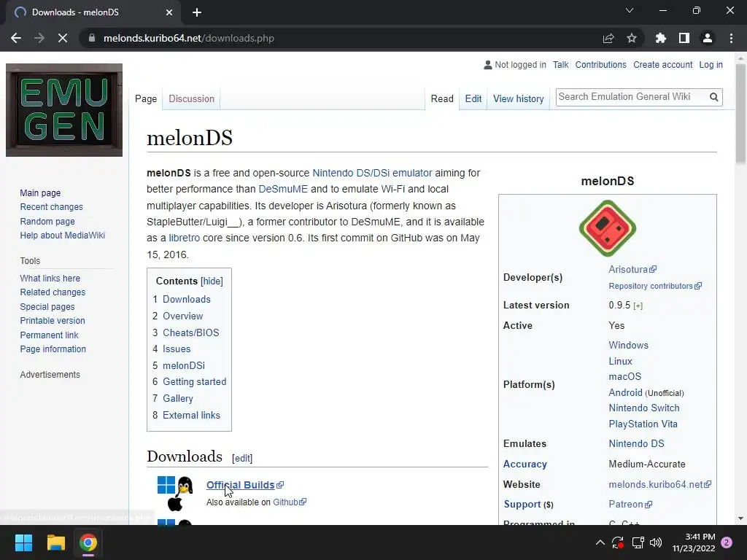Open the libretro link
Image resolution: width=747 pixels, height=560 pixels.
(x=185, y=238)
